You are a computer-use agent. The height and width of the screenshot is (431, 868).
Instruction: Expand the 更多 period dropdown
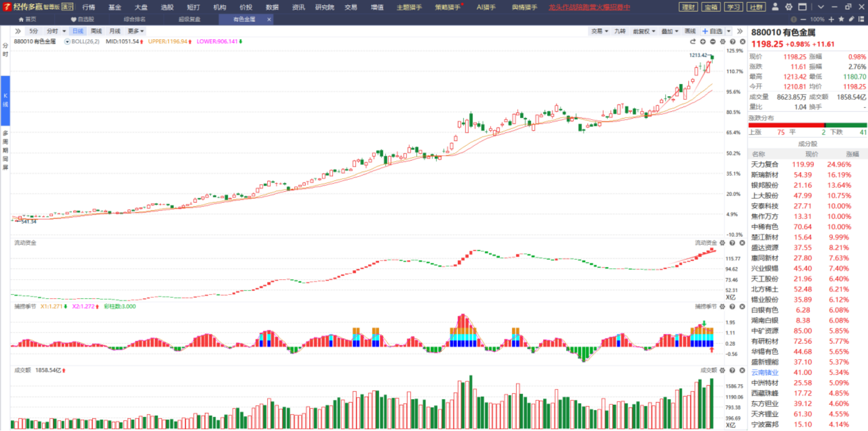tap(135, 31)
